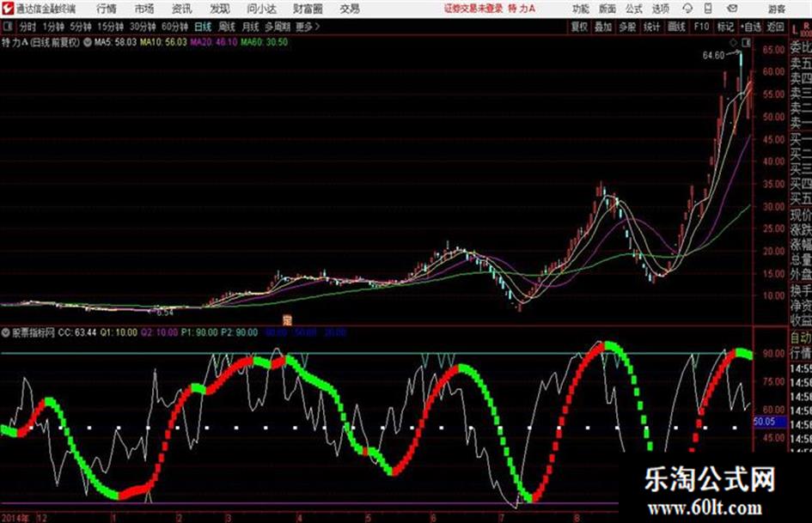Click the 64.60 high price label
The height and width of the screenshot is (523, 812).
coord(713,56)
